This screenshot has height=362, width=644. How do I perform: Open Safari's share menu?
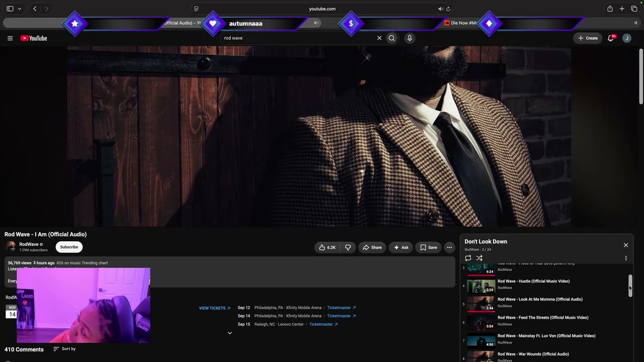610,9
